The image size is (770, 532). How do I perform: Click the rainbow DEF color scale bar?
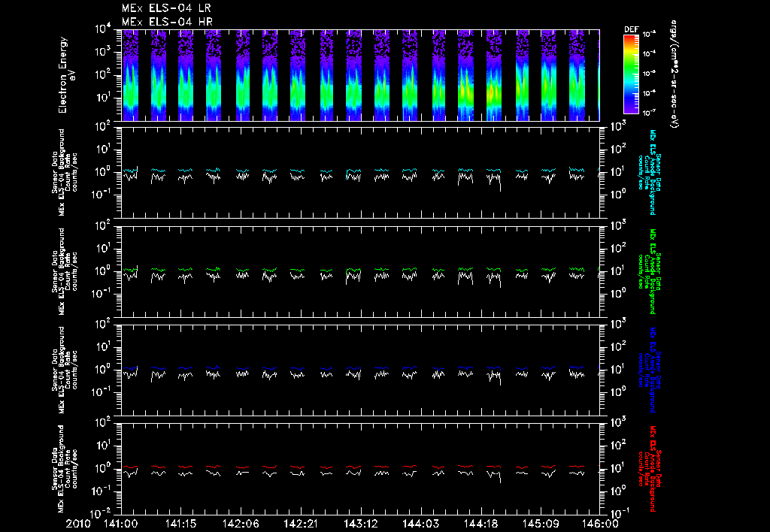point(631,74)
